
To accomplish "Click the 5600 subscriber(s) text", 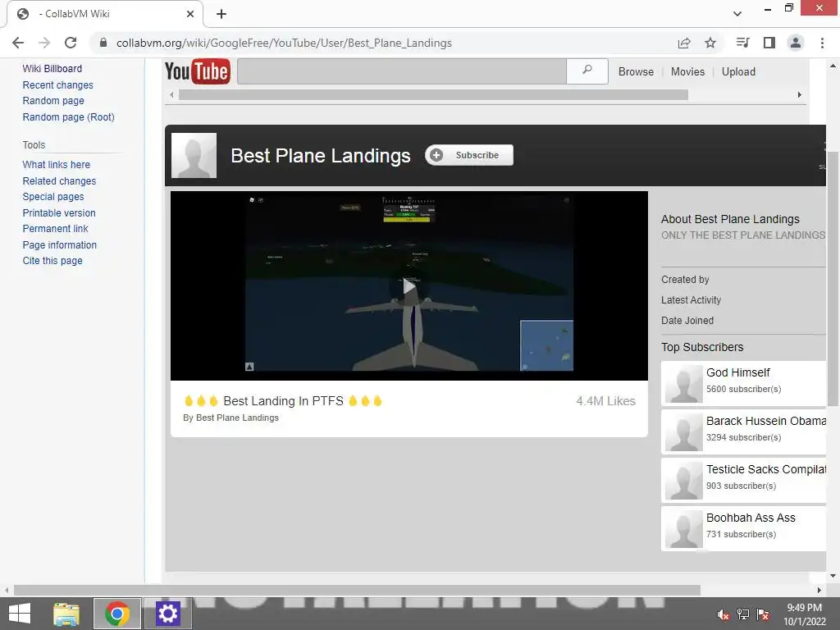I will (743, 389).
